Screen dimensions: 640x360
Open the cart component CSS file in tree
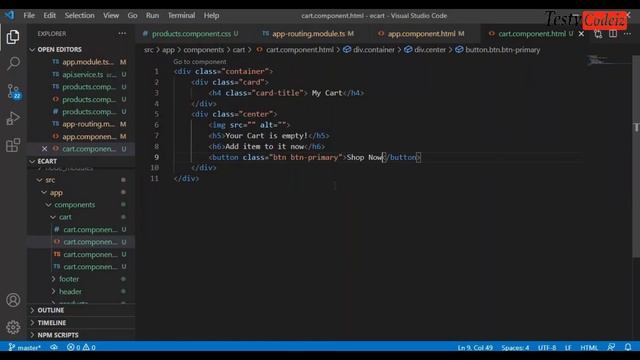tap(81, 229)
